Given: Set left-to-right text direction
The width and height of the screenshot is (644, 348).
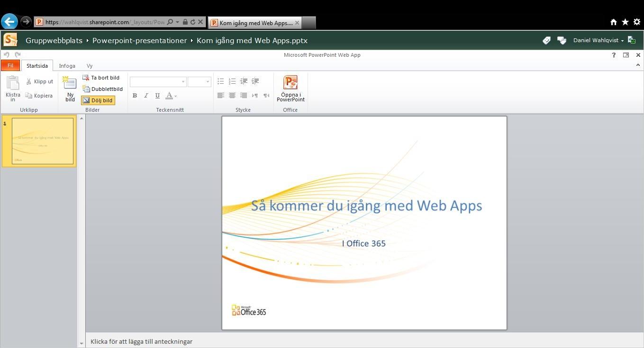Looking at the screenshot, I should coord(255,96).
